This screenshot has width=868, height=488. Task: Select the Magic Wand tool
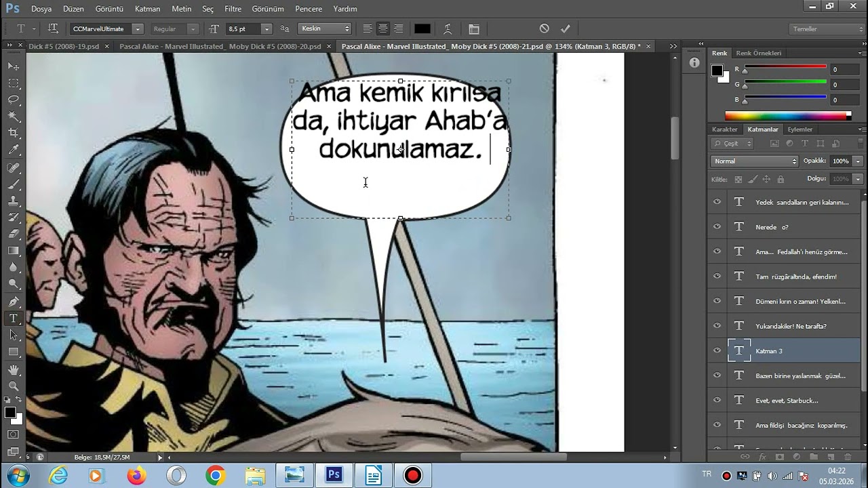(x=14, y=117)
